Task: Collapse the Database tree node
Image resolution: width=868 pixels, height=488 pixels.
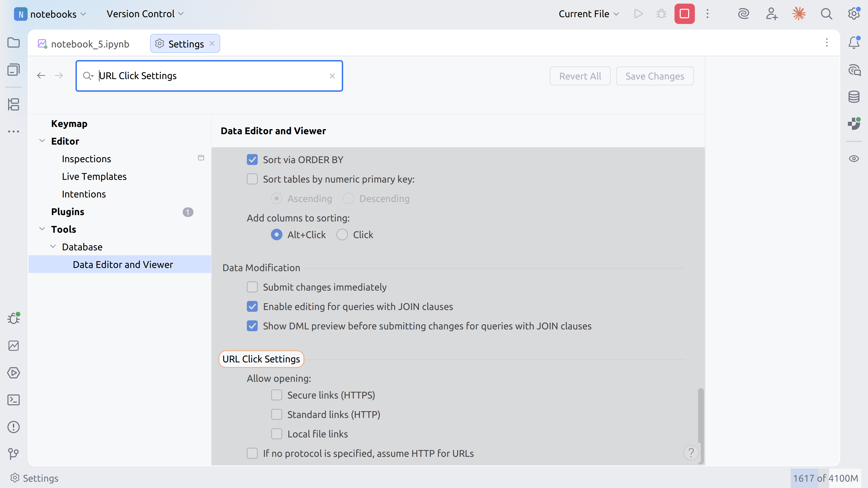Action: (x=53, y=246)
